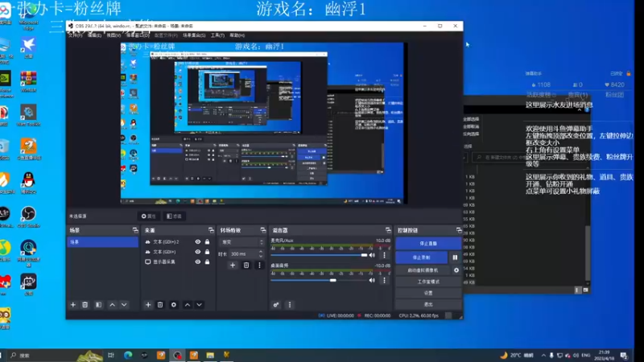Viewport: 644px width, 362px height.
Task: Hide the 显示器采集 source
Action: tap(198, 262)
